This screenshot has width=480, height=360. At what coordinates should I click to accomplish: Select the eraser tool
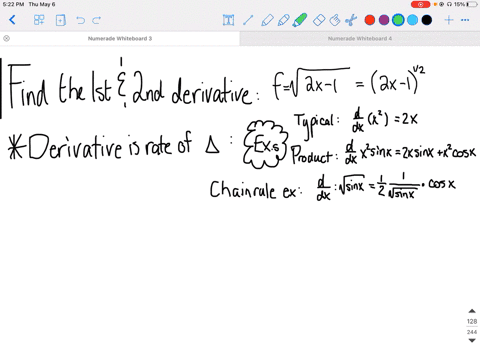click(x=319, y=20)
